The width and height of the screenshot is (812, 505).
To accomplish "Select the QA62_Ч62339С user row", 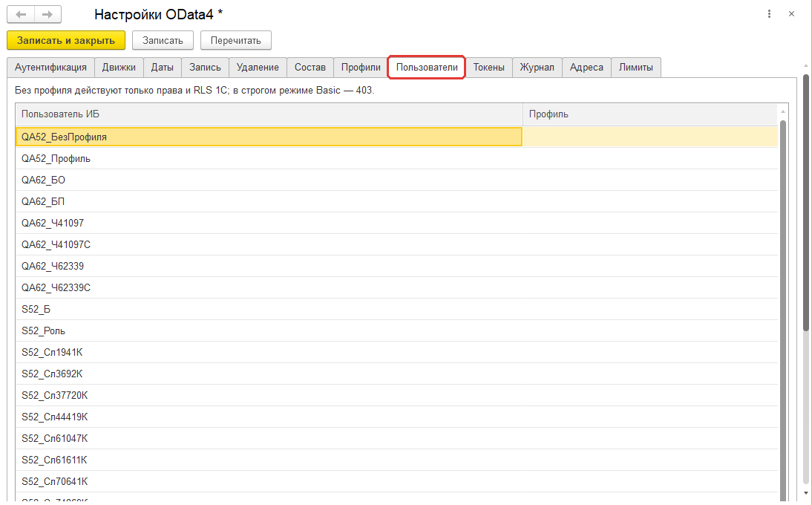I will (396, 287).
